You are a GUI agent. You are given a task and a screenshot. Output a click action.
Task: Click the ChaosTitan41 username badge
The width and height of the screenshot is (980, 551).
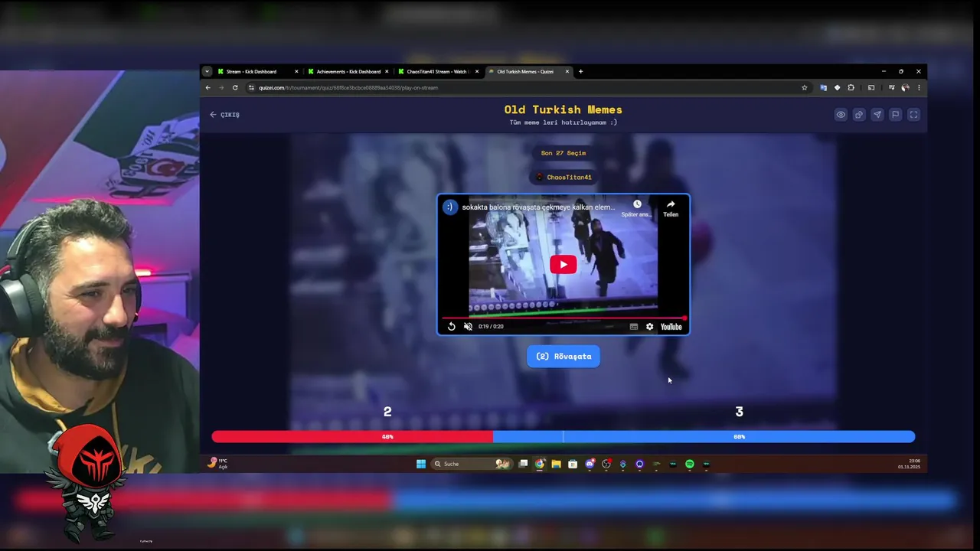563,178
